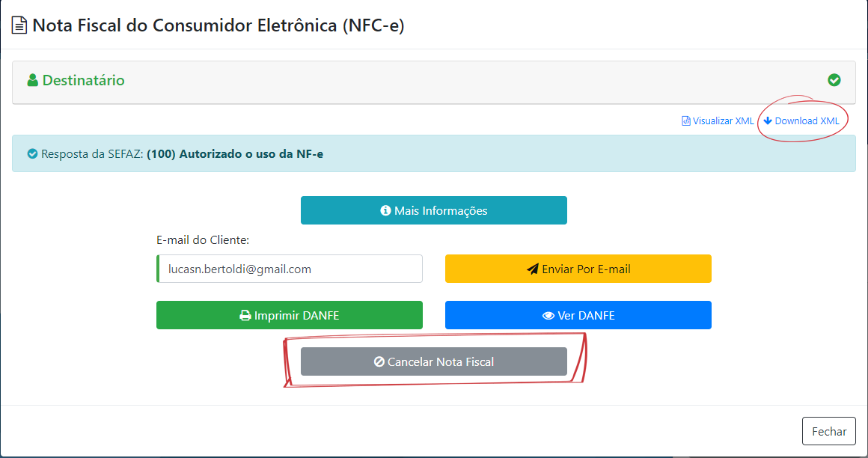Click the info icon on Mais Informações

point(386,210)
